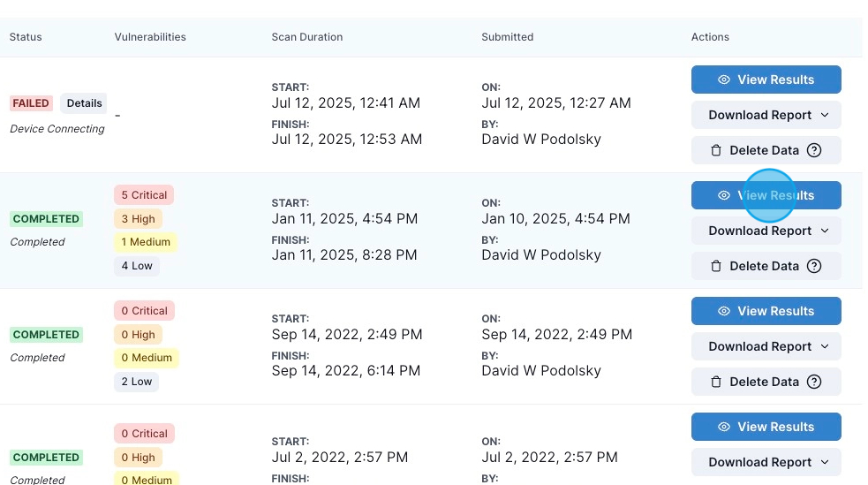Click trash icon for Jan 11, 2025 scan
The width and height of the screenshot is (868, 485).
point(716,266)
